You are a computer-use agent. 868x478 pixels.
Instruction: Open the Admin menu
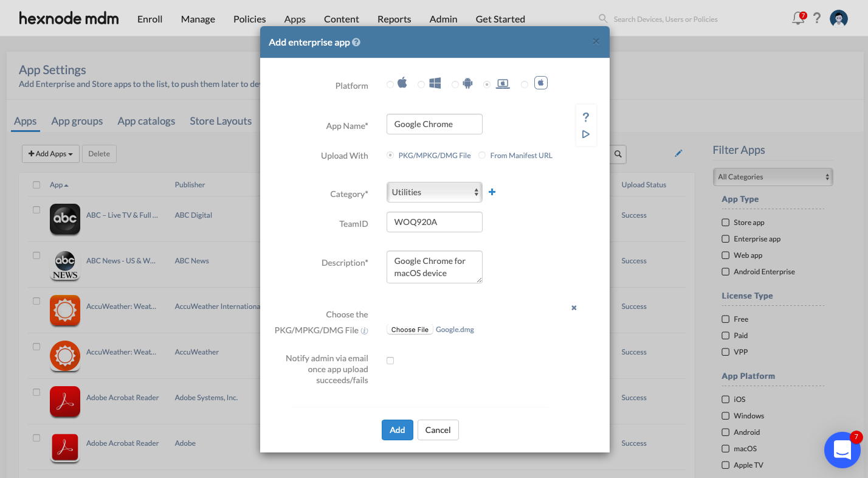pos(444,19)
